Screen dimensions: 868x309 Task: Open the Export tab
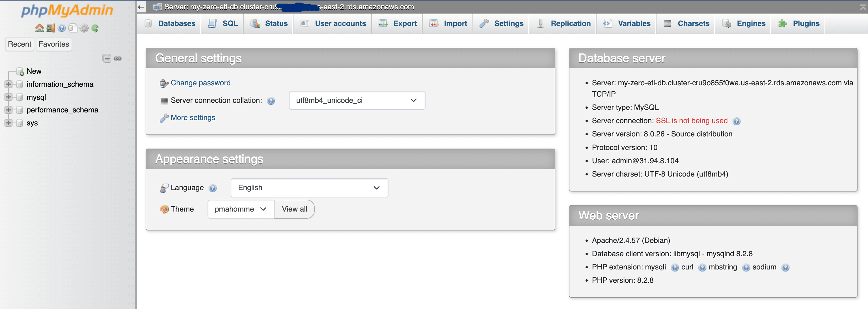397,23
